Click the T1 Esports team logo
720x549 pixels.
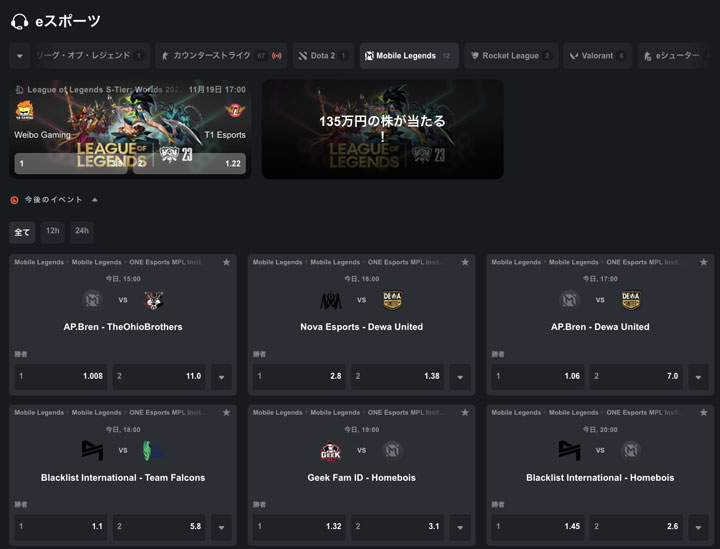(235, 110)
